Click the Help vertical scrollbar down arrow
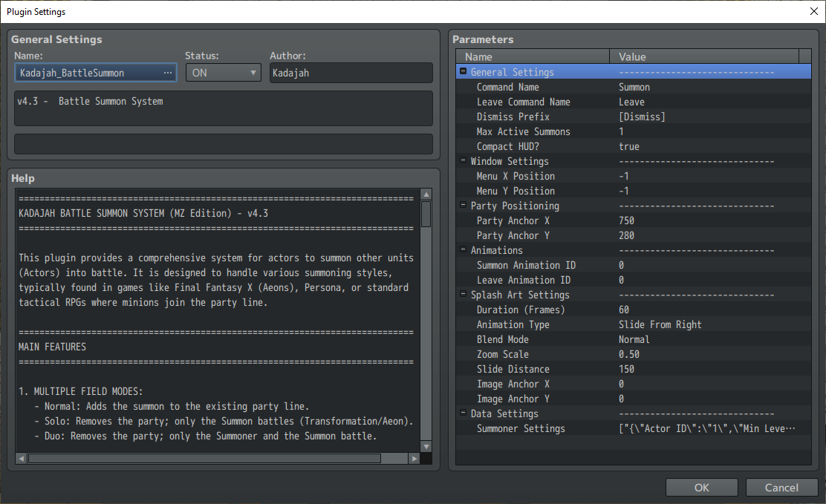 426,447
